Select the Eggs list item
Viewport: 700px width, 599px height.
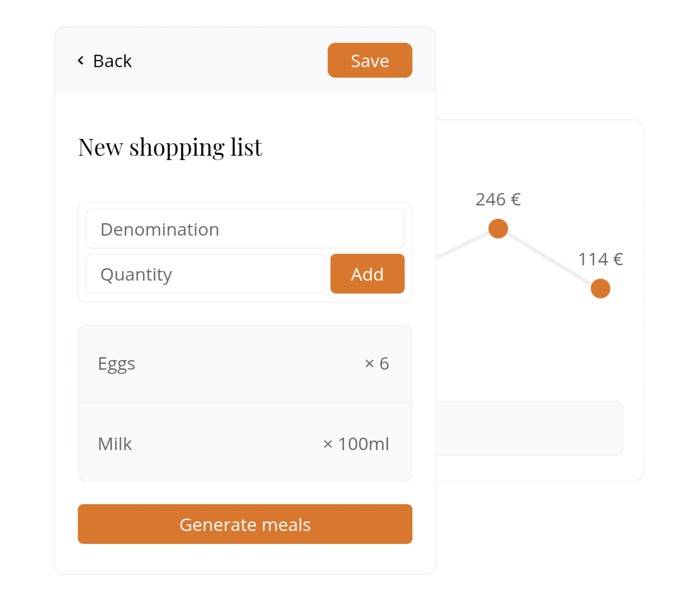(x=117, y=364)
